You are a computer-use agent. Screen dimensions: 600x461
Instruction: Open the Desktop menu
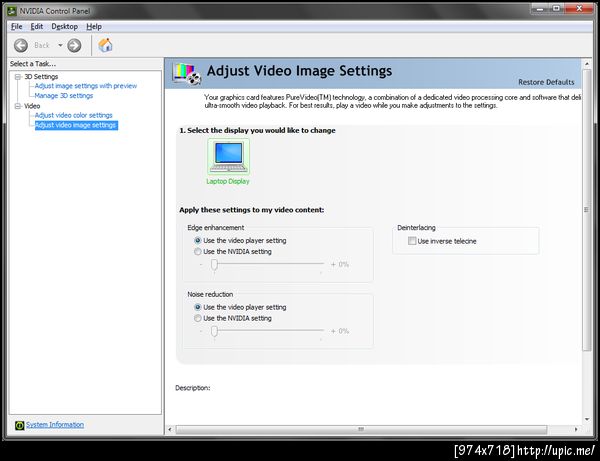click(x=64, y=26)
